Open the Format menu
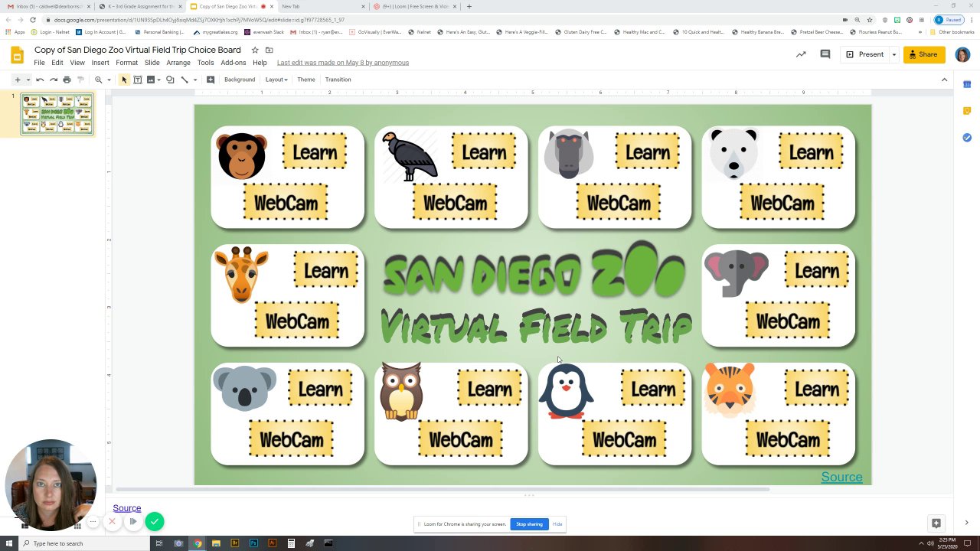 (126, 63)
